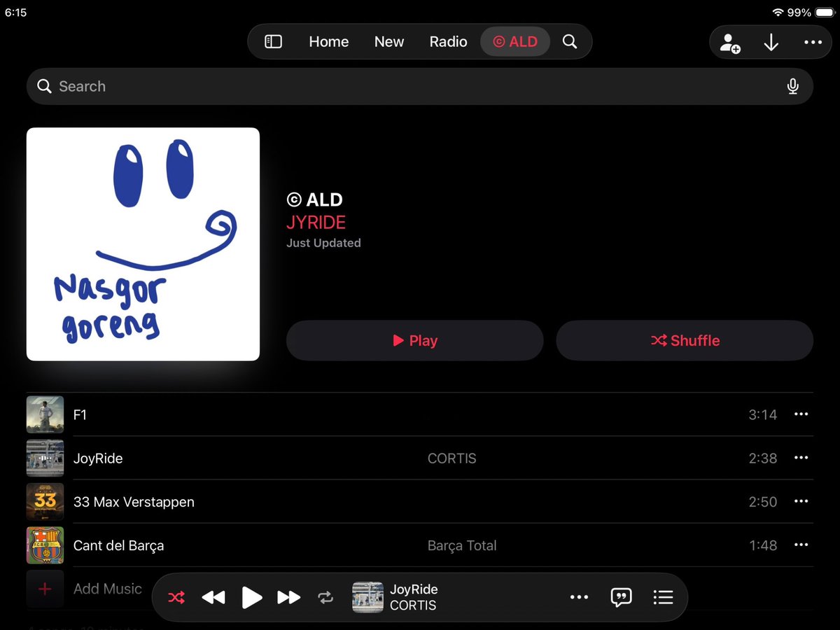Toggle repeat in the mini player
The image size is (840, 630).
(325, 597)
